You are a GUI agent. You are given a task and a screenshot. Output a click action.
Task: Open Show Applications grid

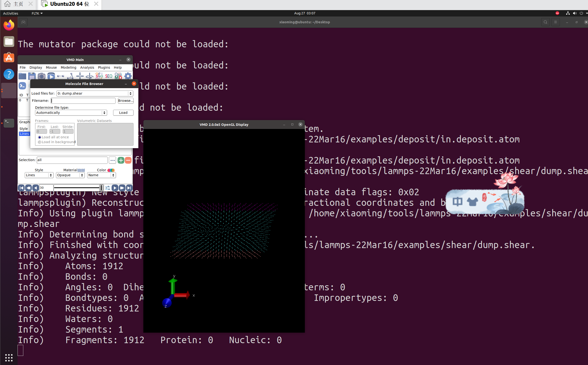[x=9, y=358]
